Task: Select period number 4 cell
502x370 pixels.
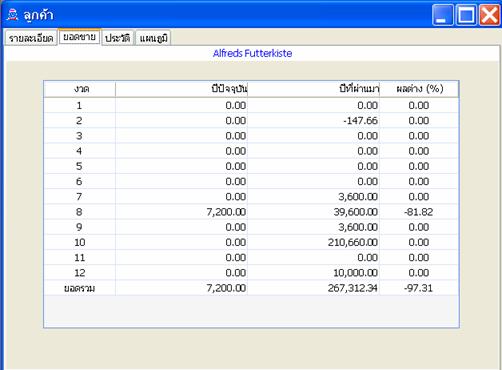Action: click(x=80, y=151)
